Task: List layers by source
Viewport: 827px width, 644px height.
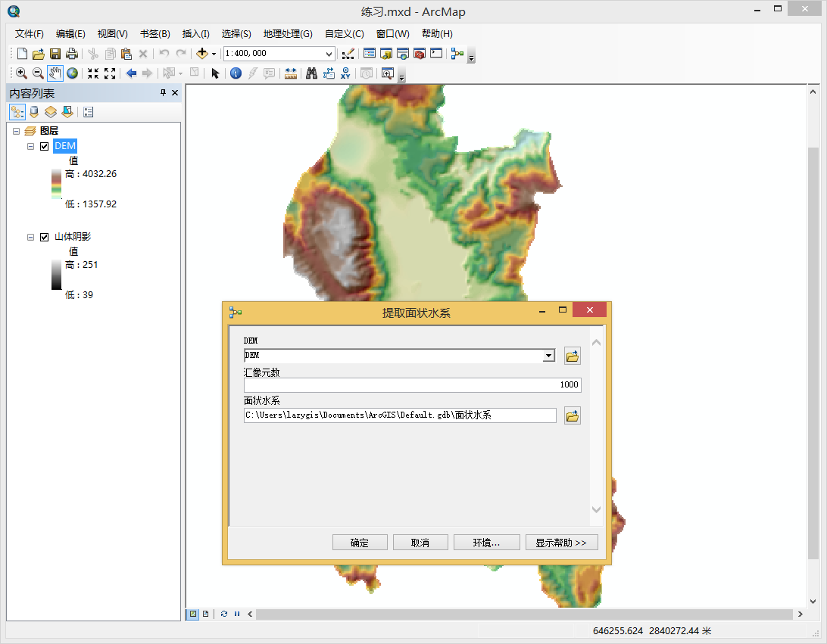Action: click(x=34, y=112)
